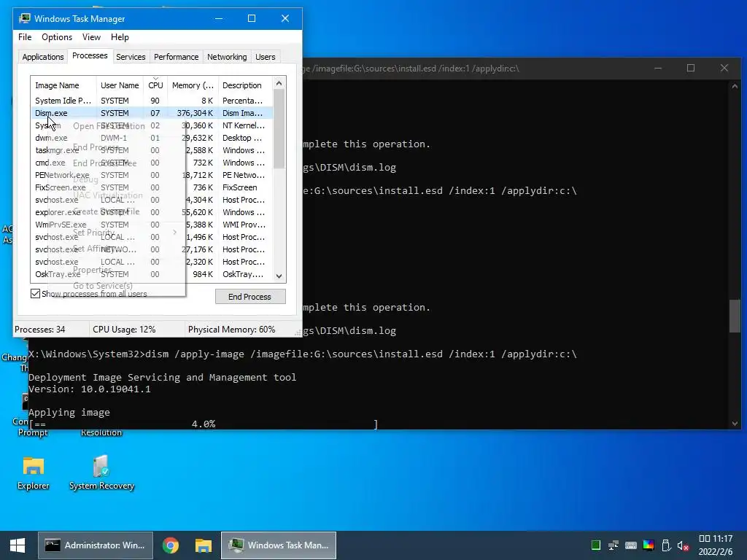This screenshot has height=560, width=747.
Task: Sort by Description column header
Action: coord(245,85)
